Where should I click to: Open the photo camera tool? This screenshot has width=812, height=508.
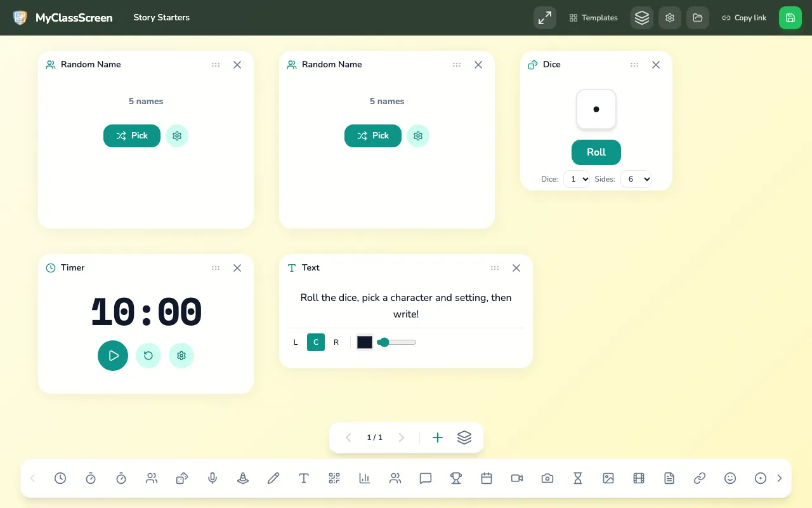[547, 478]
